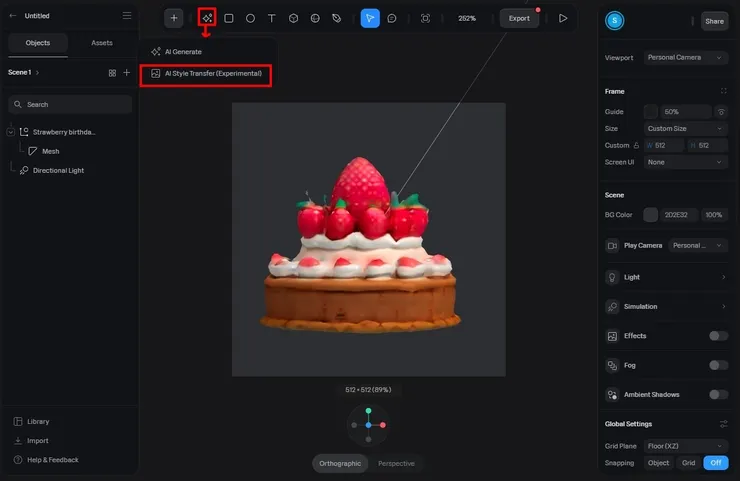Open the user avatar S
The height and width of the screenshot is (481, 740).
click(x=614, y=20)
